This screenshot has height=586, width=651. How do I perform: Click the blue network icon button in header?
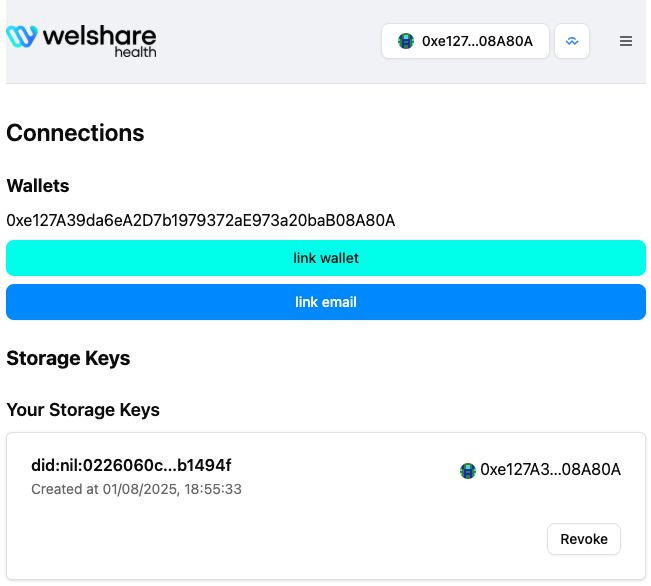572,42
